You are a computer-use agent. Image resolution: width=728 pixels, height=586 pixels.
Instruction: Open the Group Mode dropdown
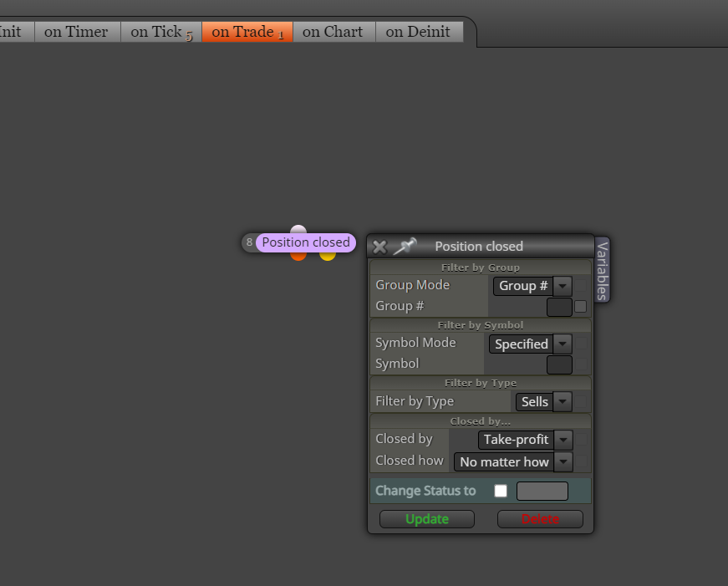[x=532, y=286]
